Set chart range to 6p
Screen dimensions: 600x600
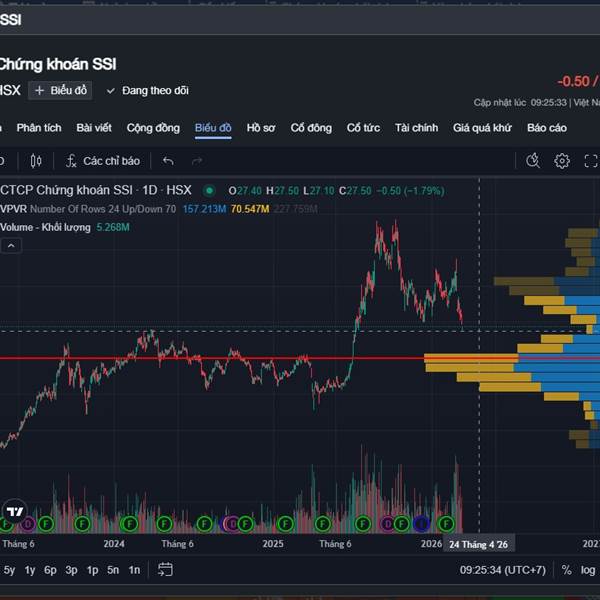[x=50, y=570]
